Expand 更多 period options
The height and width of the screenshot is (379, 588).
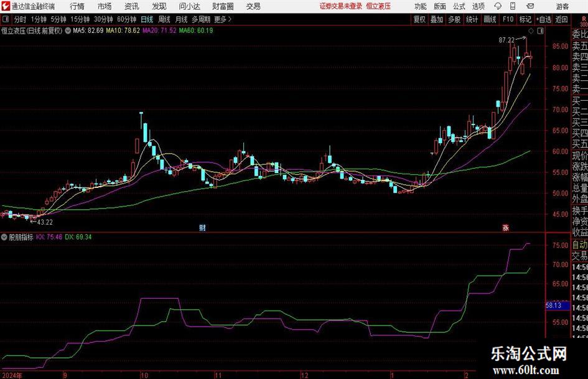(223, 19)
